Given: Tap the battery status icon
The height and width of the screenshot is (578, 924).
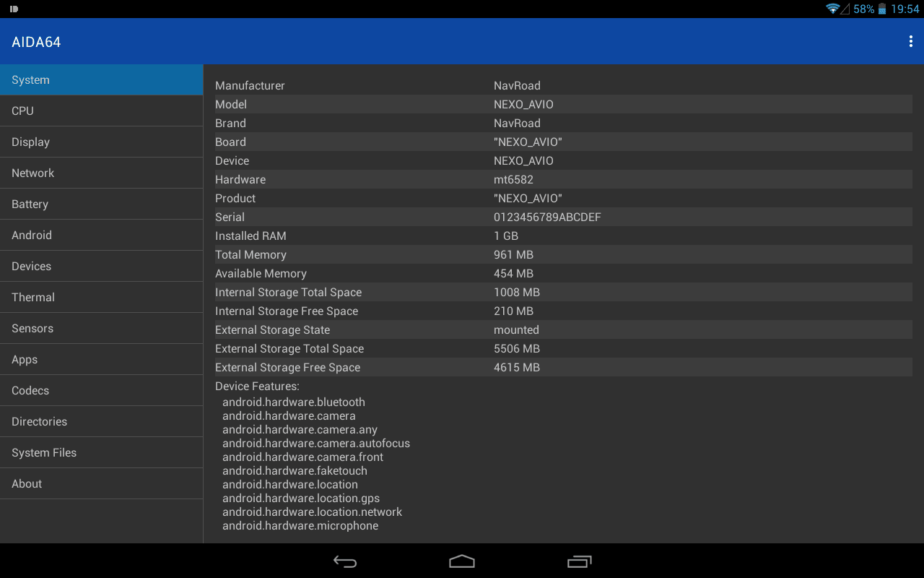Looking at the screenshot, I should [882, 9].
